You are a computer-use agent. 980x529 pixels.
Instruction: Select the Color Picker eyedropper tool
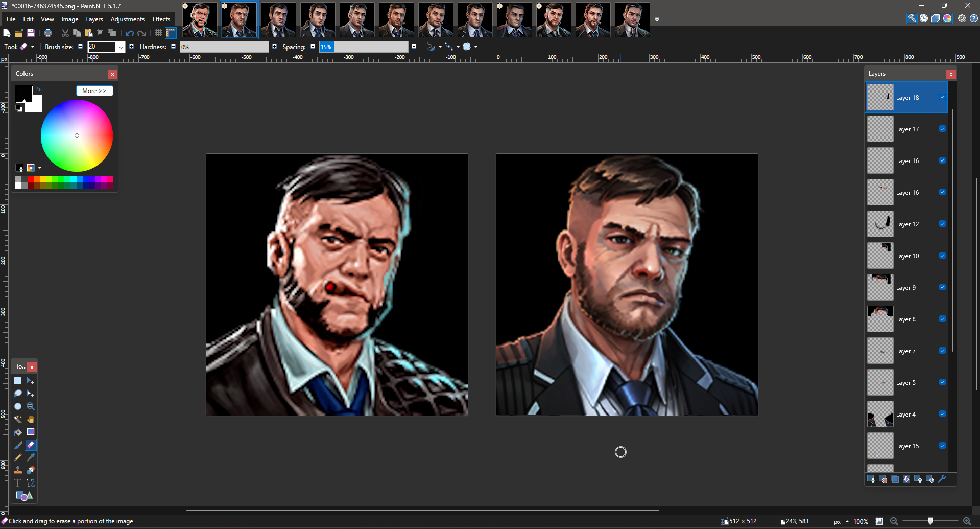tap(31, 457)
